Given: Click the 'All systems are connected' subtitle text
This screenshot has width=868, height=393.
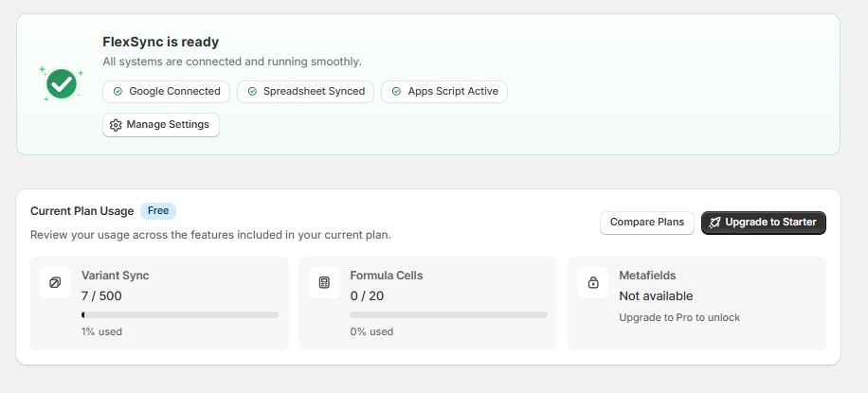Looking at the screenshot, I should click(x=232, y=62).
